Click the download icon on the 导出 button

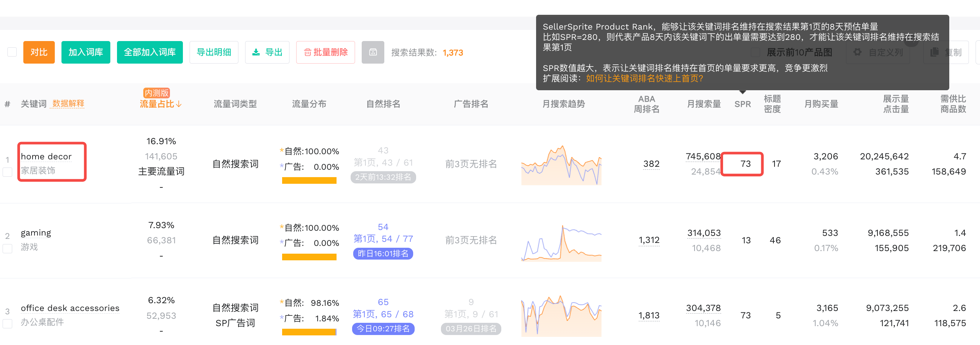point(256,53)
